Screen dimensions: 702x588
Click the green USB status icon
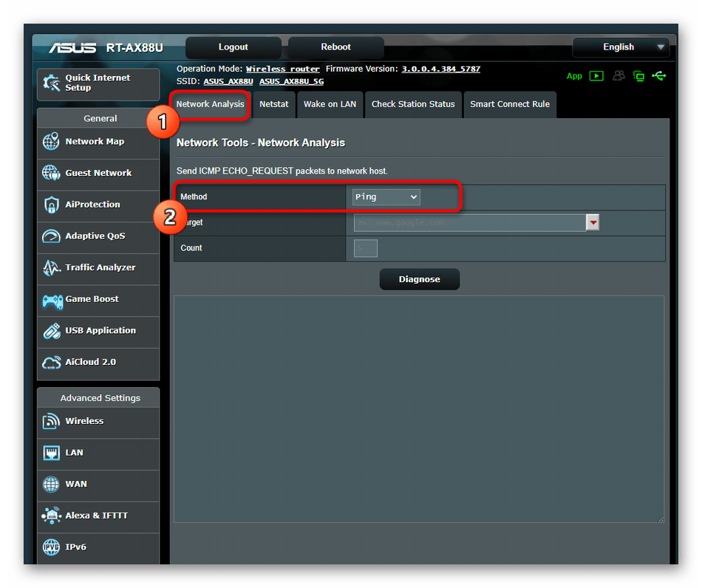coord(659,76)
